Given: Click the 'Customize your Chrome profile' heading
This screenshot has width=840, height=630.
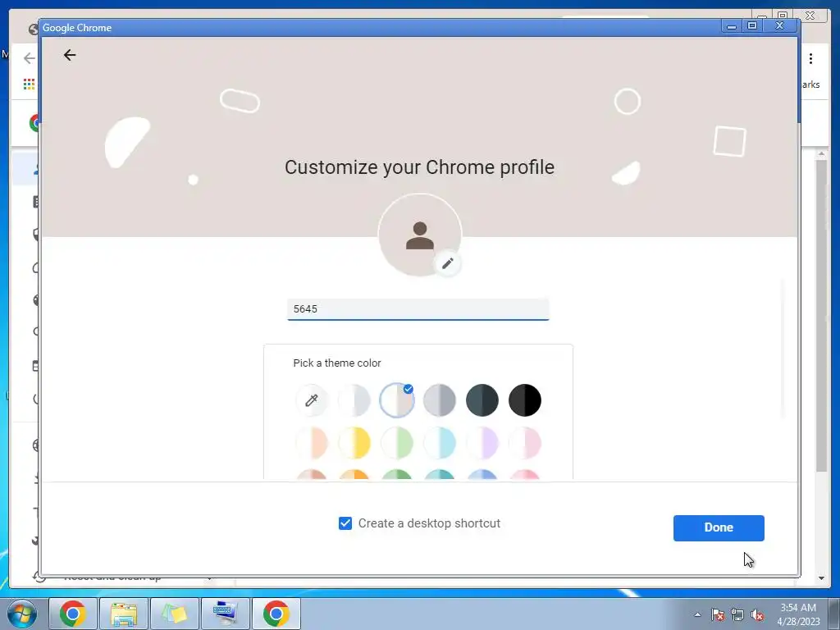Looking at the screenshot, I should click(x=419, y=167).
